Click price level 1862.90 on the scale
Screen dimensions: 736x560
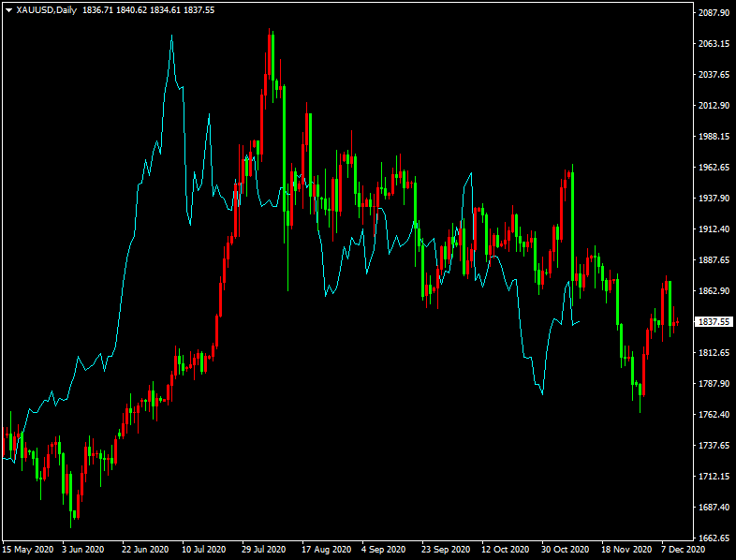pyautogui.click(x=714, y=291)
